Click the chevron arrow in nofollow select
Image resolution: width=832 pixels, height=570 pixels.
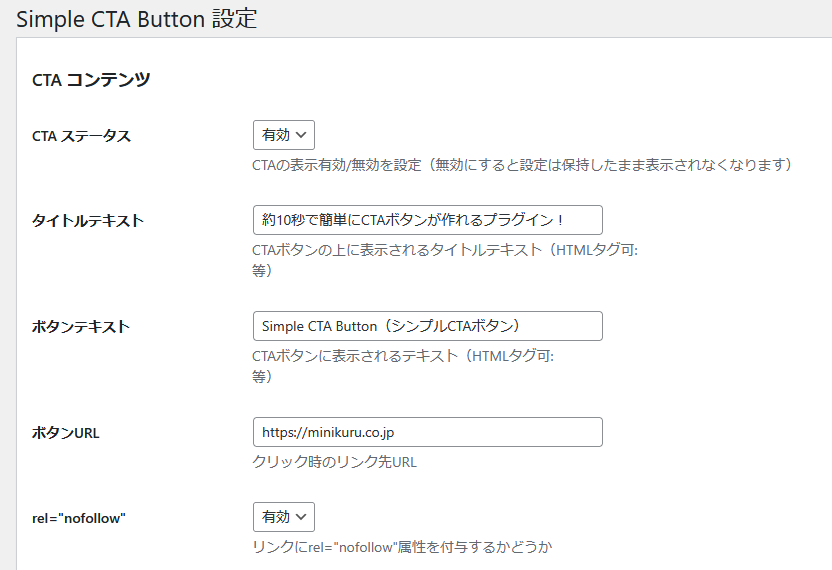(x=301, y=517)
